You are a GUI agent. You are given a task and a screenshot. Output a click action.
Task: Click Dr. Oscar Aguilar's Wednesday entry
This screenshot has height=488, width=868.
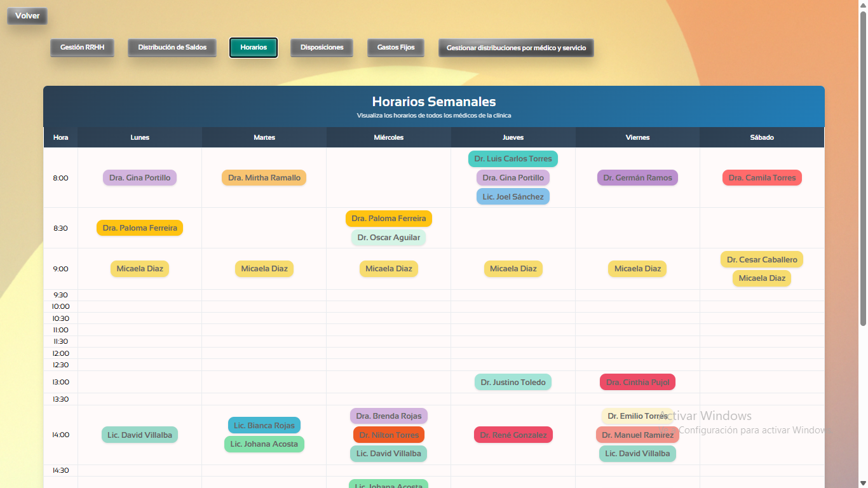388,238
